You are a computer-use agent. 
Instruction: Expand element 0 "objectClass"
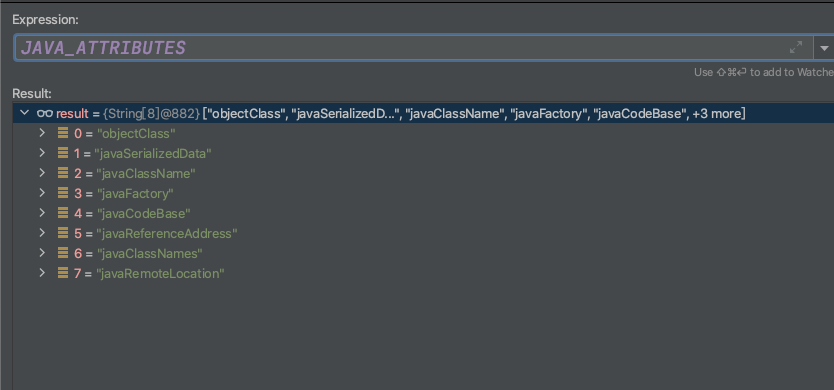43,133
